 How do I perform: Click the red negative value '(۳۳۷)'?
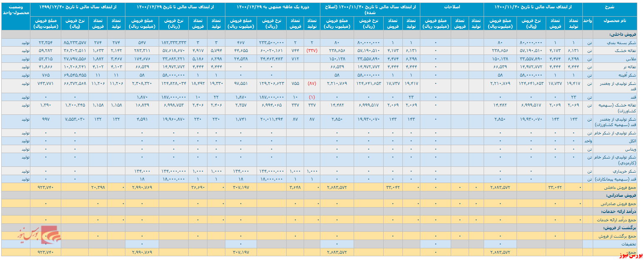[312, 50]
